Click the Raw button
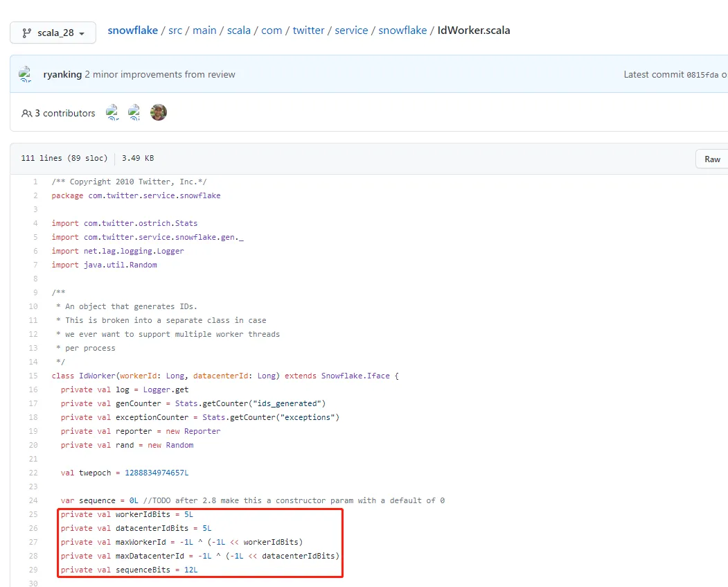728x587 pixels. click(x=712, y=159)
